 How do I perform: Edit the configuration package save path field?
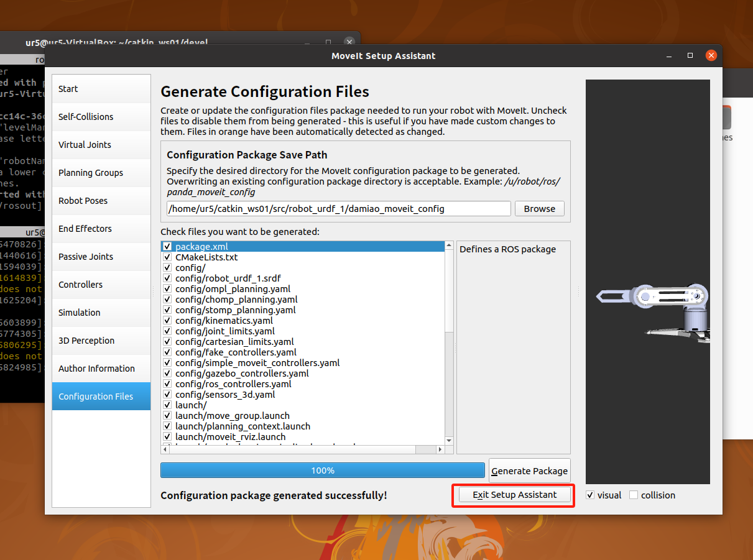339,209
